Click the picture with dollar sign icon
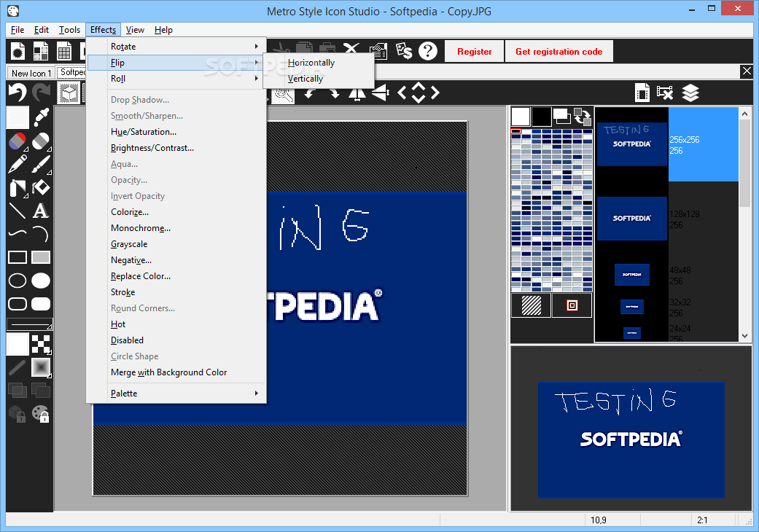Image resolution: width=759 pixels, height=532 pixels. click(x=404, y=51)
